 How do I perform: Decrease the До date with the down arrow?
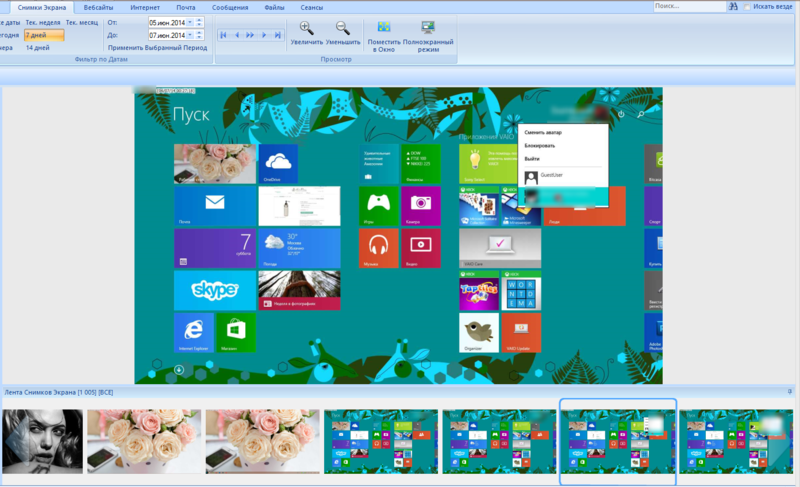click(199, 38)
